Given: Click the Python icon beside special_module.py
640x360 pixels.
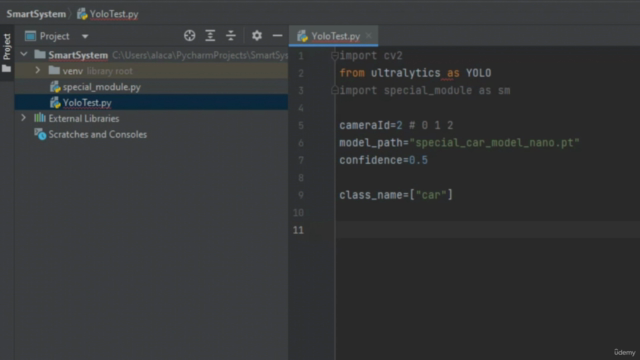Looking at the screenshot, I should tap(55, 87).
